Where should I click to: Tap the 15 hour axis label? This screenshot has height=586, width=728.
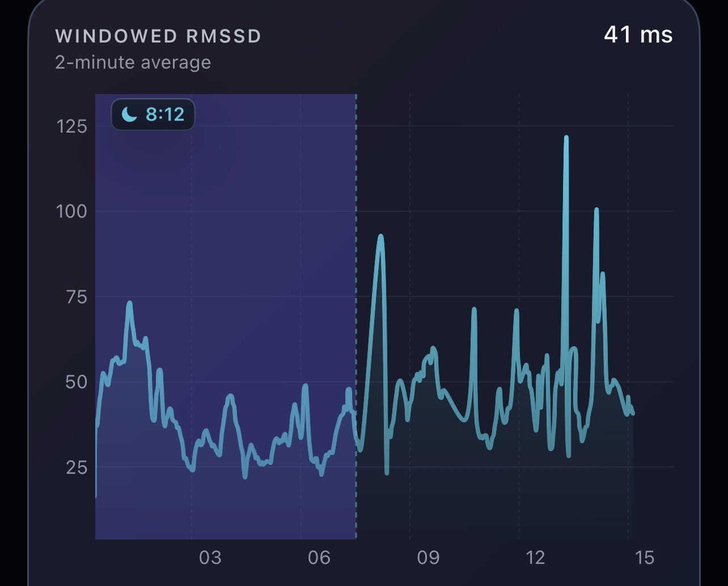[x=645, y=558]
